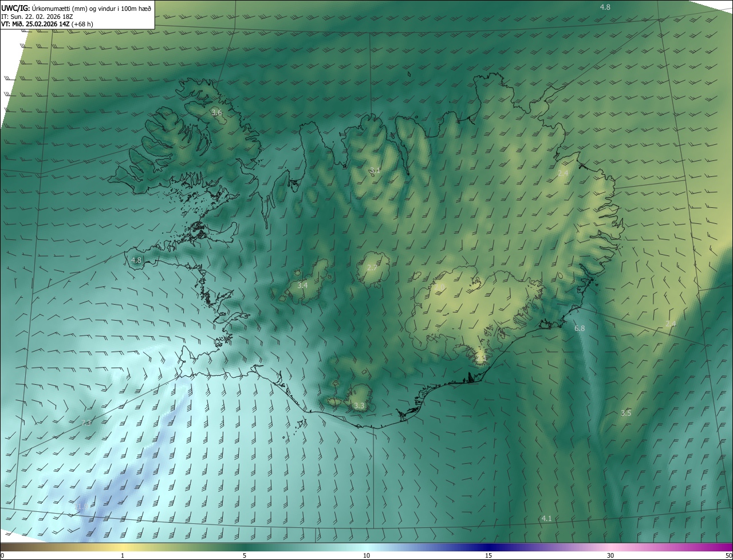Click the 2.1 value label near Öræfajökull
This screenshot has height=560, width=733.
pos(481,358)
